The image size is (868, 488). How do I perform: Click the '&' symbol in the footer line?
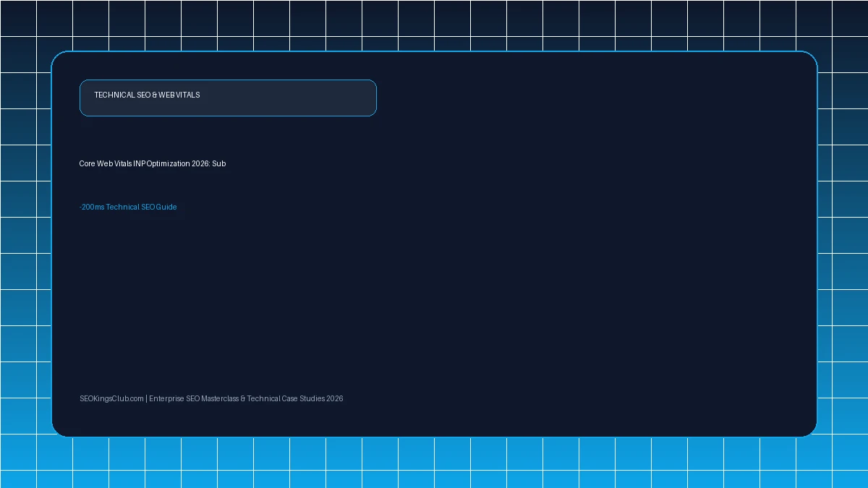[x=243, y=399]
